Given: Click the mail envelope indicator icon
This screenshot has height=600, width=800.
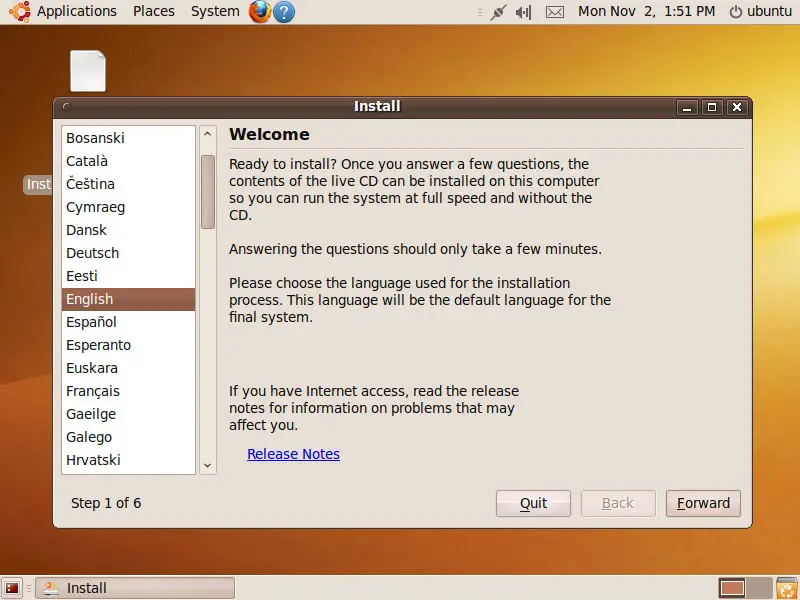Looking at the screenshot, I should pos(555,12).
